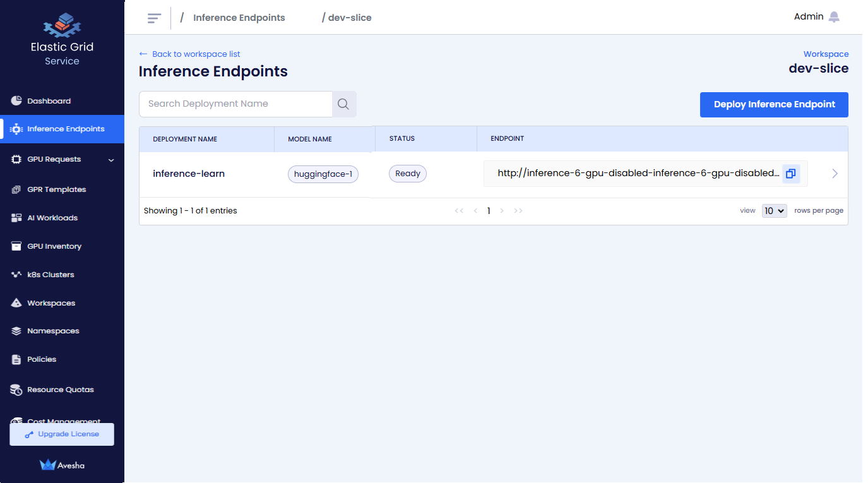Expand the inference-learn row details
This screenshot has height=483, width=868.
pos(835,173)
